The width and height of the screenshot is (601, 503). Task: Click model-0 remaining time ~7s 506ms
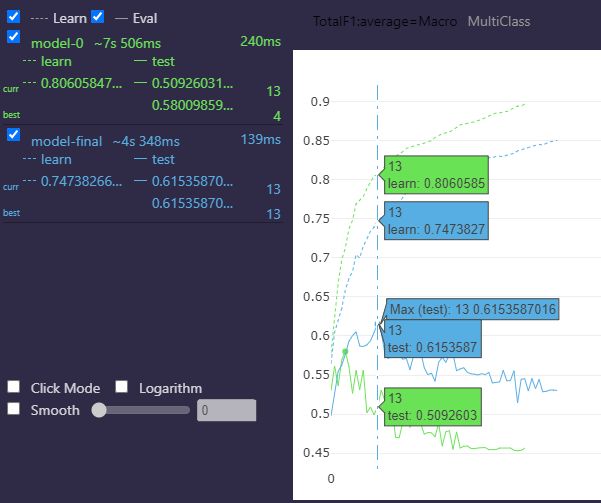128,43
